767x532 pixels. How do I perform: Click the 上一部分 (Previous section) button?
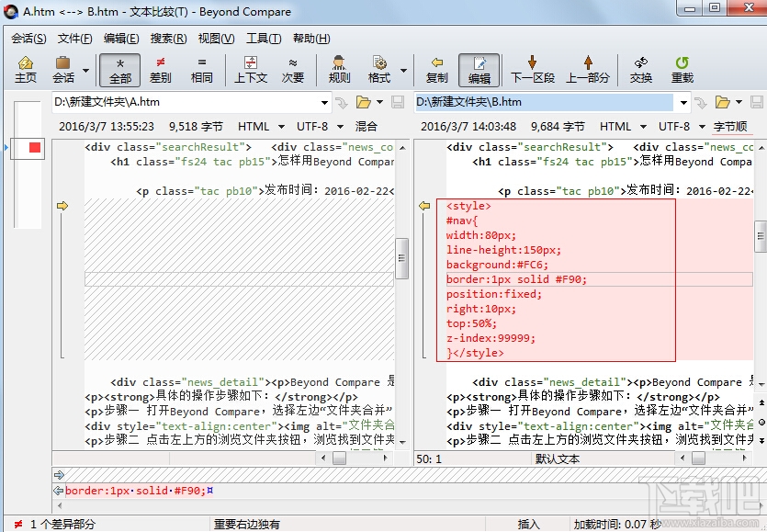(588, 69)
